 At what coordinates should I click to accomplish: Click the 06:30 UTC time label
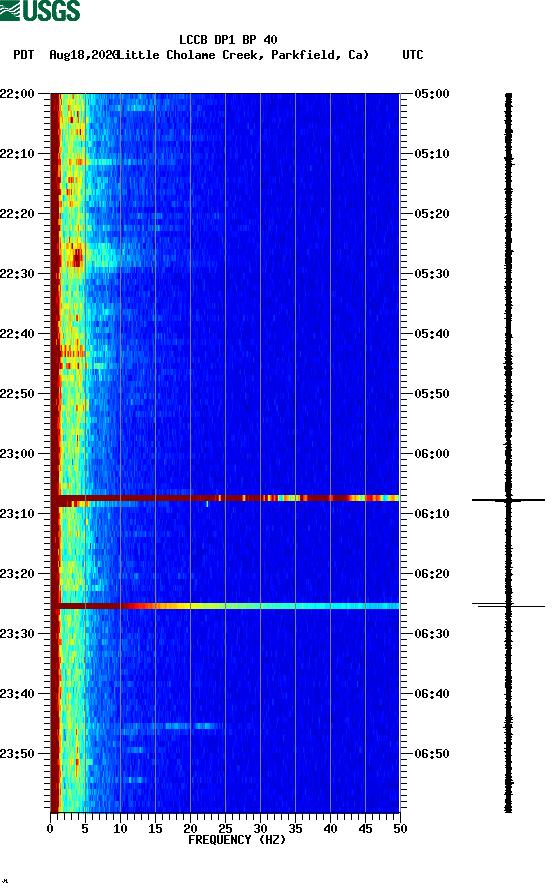click(432, 634)
